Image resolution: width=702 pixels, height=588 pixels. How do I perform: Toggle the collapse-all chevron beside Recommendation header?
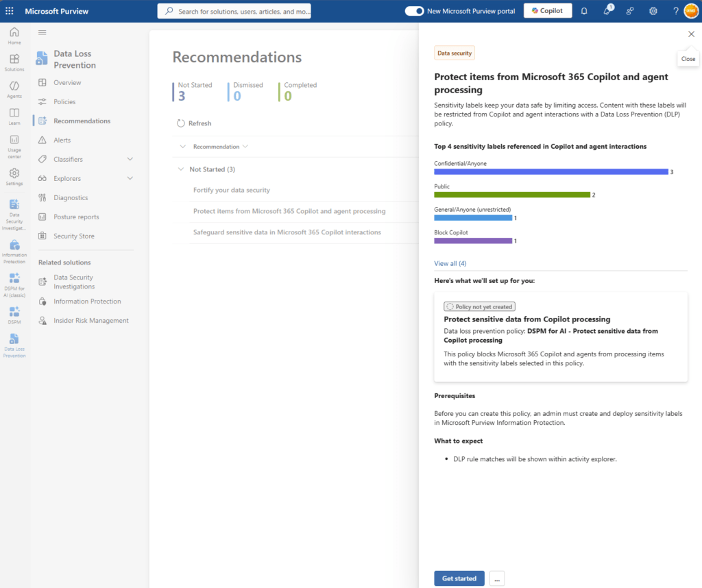[182, 147]
